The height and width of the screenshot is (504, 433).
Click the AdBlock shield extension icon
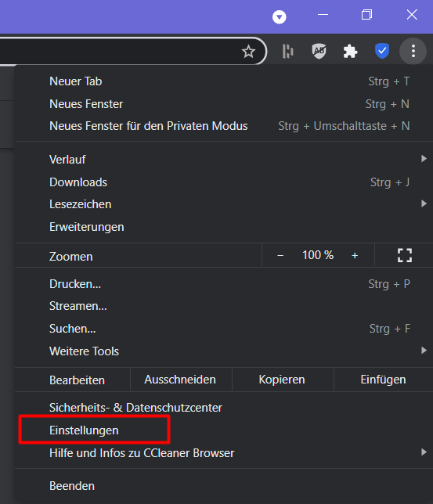click(319, 51)
